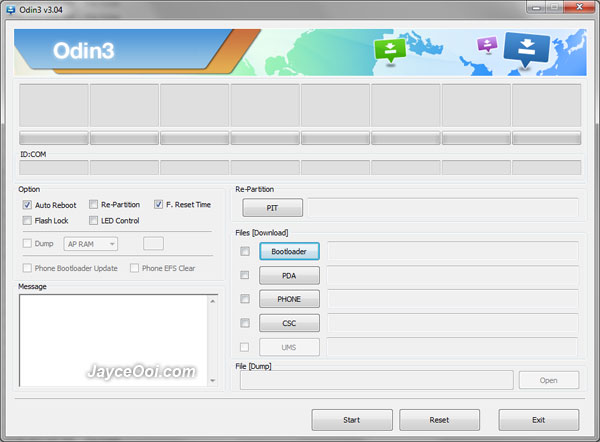Screen dimensions: 600x442
Task: Check the Phone EFS Clear option
Action: pos(134,268)
